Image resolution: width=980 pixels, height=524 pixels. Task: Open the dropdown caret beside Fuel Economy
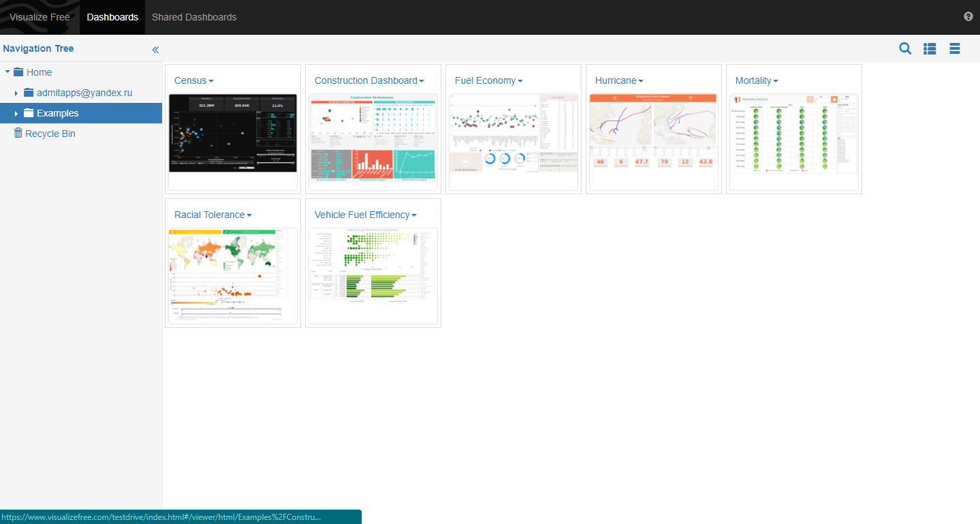(x=520, y=81)
